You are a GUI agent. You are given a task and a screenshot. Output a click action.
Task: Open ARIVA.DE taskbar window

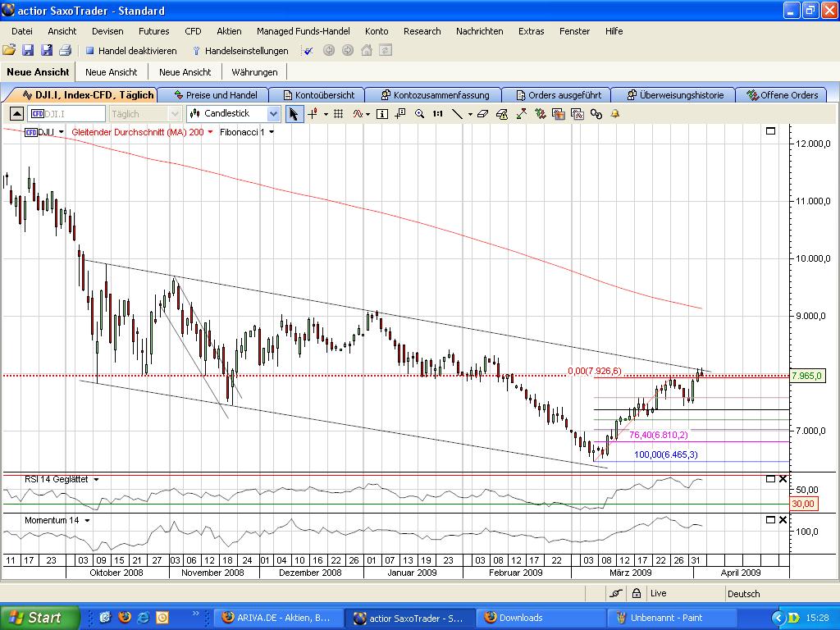[277, 618]
